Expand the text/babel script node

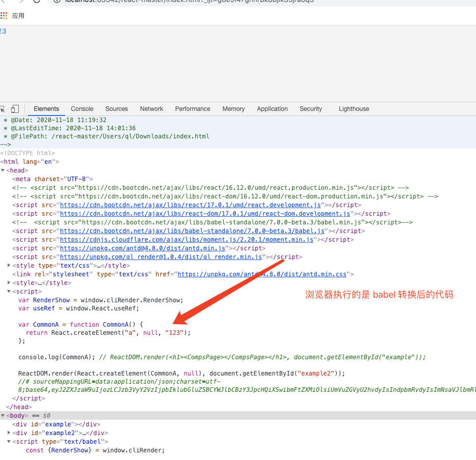click(x=8, y=441)
